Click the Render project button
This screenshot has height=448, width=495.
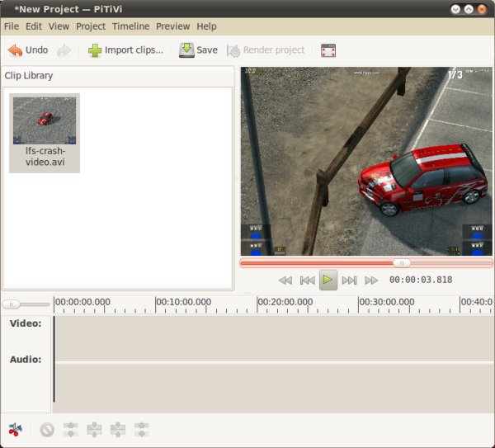click(266, 50)
